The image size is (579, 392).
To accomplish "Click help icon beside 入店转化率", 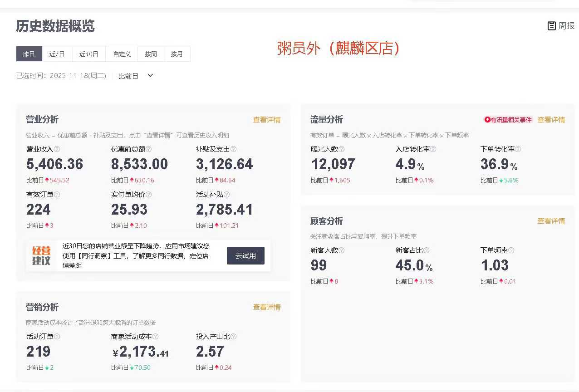I will pyautogui.click(x=433, y=149).
